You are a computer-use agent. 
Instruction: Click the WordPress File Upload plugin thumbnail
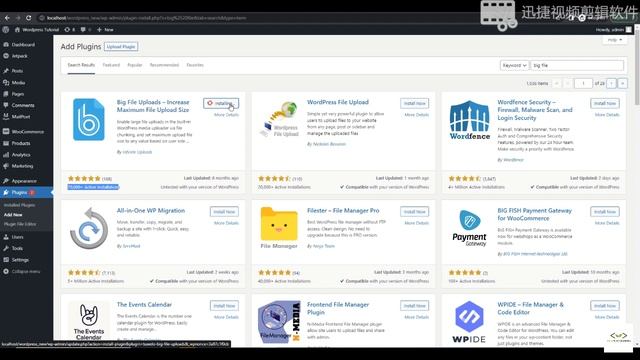pyautogui.click(x=279, y=119)
